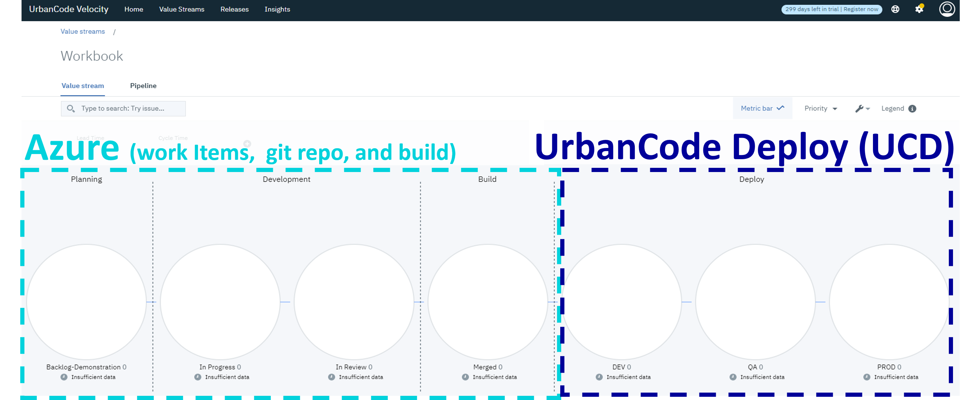Click clock icon under Merged
This screenshot has width=980, height=400.
click(465, 377)
